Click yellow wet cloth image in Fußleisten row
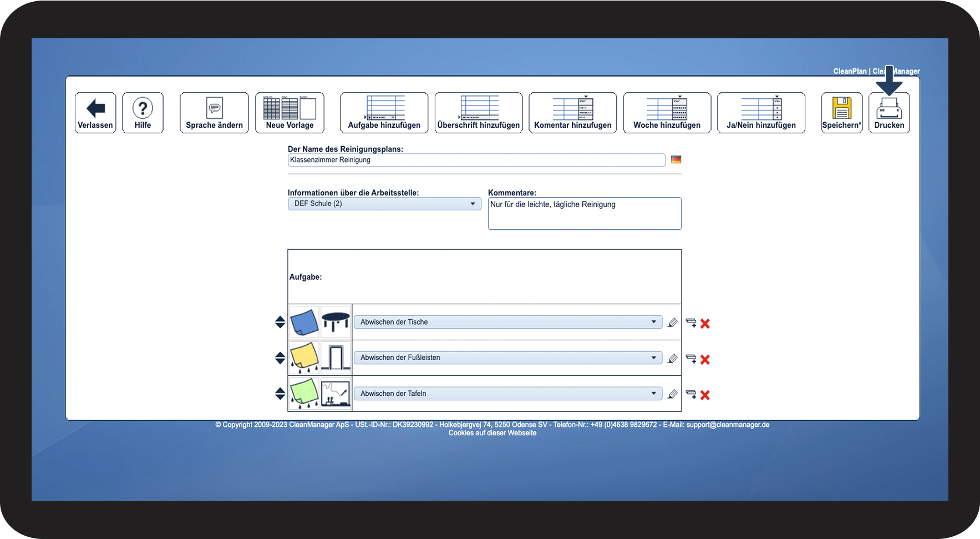 click(304, 358)
